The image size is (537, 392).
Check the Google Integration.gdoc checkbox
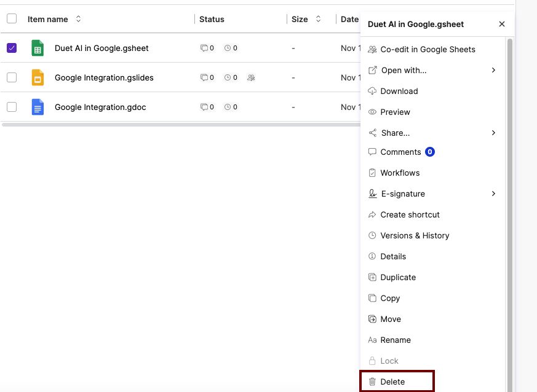click(x=12, y=107)
